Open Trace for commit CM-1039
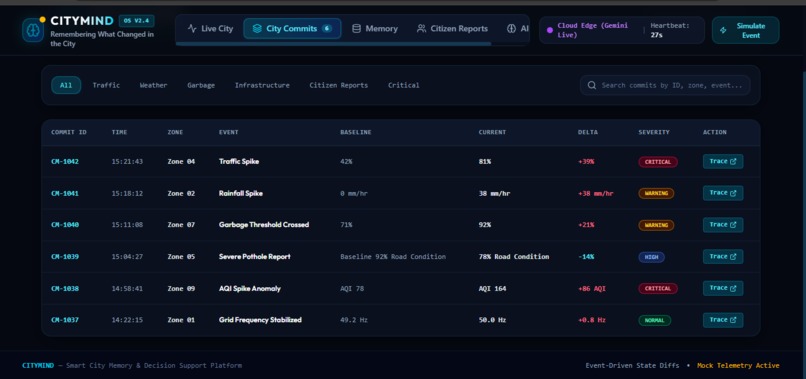Image resolution: width=806 pixels, height=379 pixels. coord(723,257)
